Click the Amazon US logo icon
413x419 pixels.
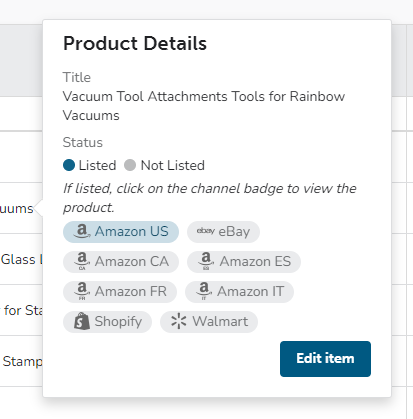click(x=82, y=231)
